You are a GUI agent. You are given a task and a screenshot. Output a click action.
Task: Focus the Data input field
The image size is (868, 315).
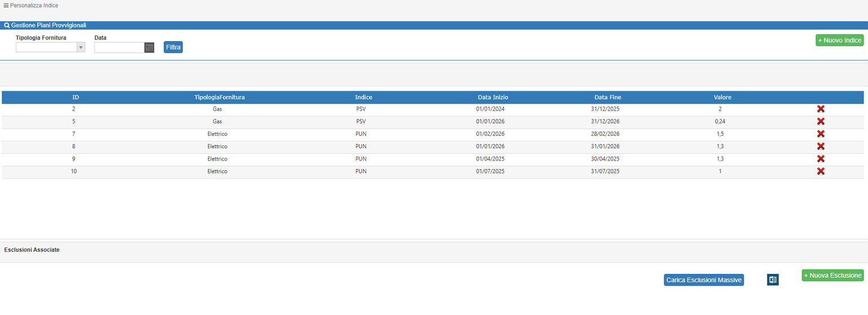[x=119, y=47]
